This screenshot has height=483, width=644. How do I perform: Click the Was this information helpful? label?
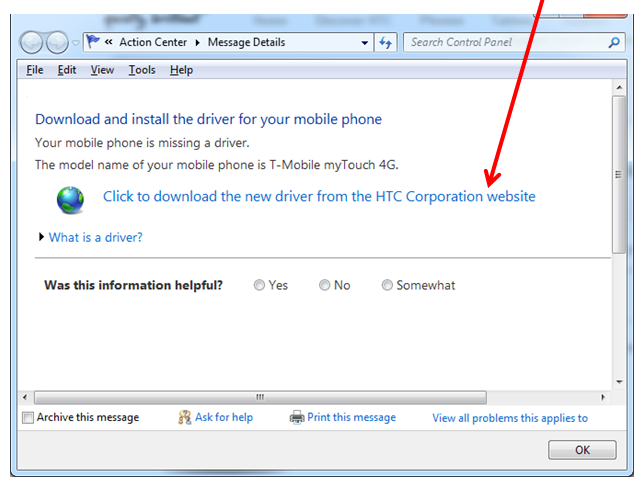[133, 285]
